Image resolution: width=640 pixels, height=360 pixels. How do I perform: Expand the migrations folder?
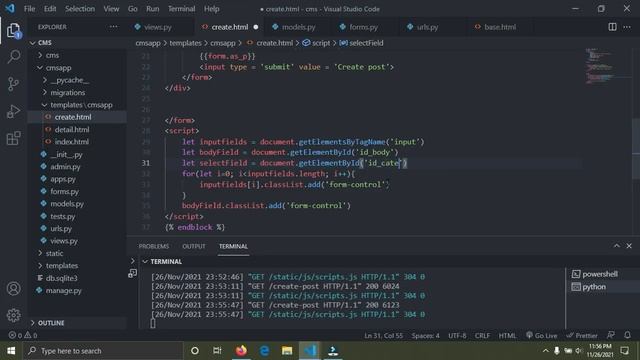tap(44, 93)
